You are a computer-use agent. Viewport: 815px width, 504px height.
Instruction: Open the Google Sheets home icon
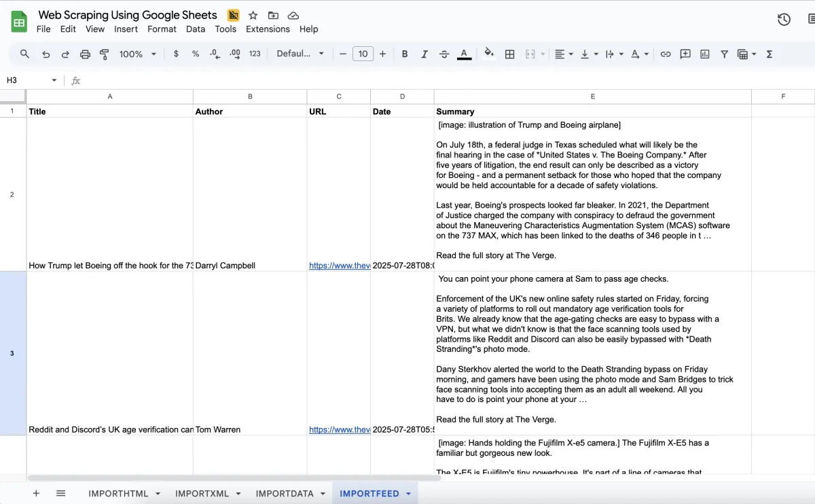19,22
